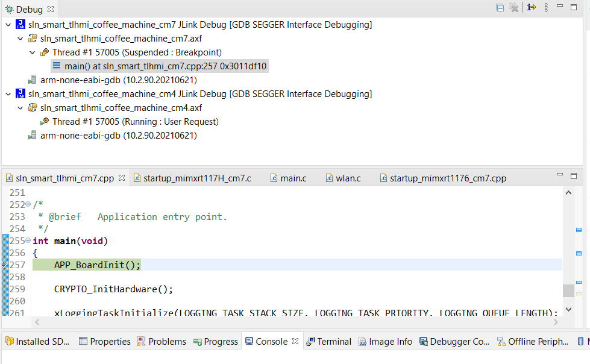
Task: Select the running Thread #1 under cm4
Action: (135, 122)
